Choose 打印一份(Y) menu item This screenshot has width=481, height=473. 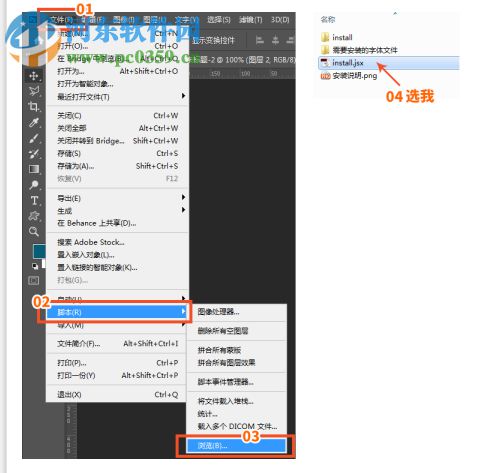pyautogui.click(x=117, y=375)
